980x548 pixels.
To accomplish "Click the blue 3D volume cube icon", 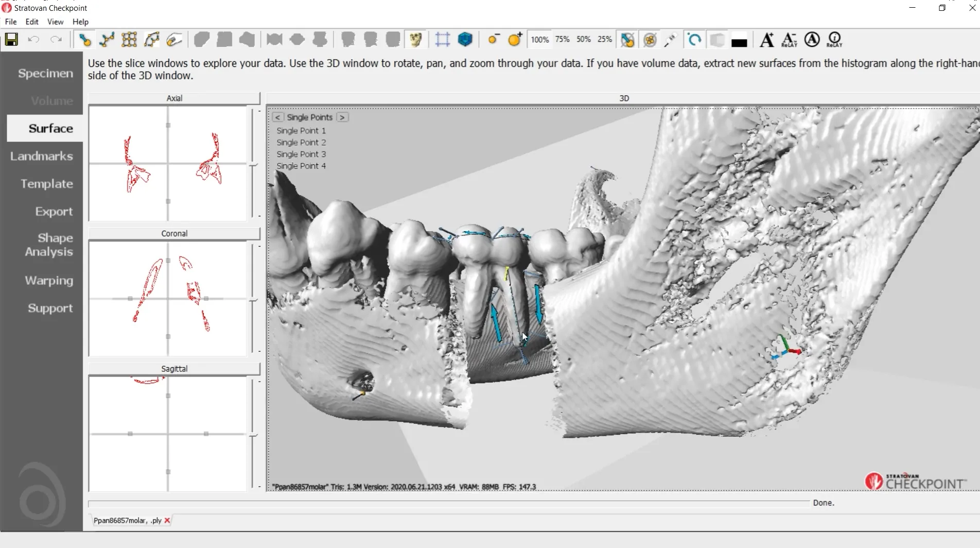I will click(465, 40).
